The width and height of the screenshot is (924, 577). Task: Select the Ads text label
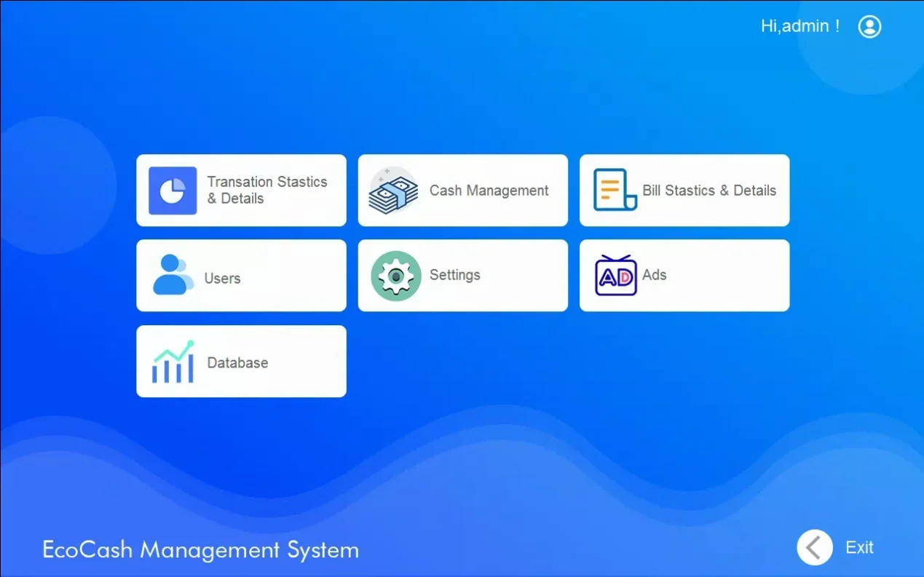[x=654, y=275]
